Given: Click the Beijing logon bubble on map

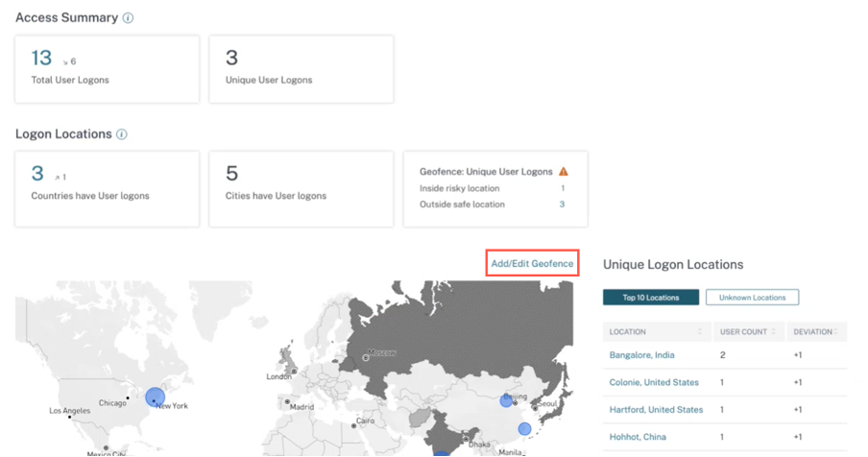Looking at the screenshot, I should (x=506, y=399).
